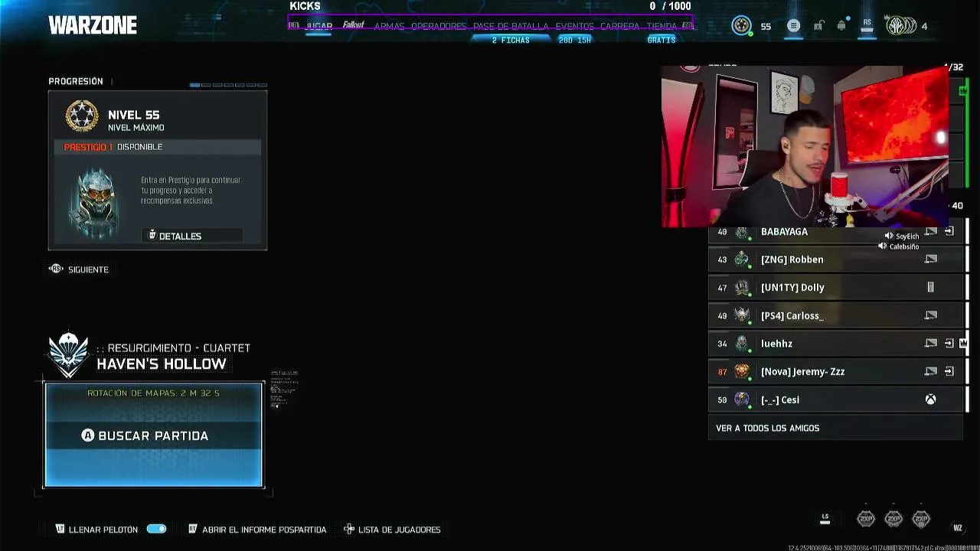Click the progression page indicator dots
The width and height of the screenshot is (980, 551).
point(228,84)
